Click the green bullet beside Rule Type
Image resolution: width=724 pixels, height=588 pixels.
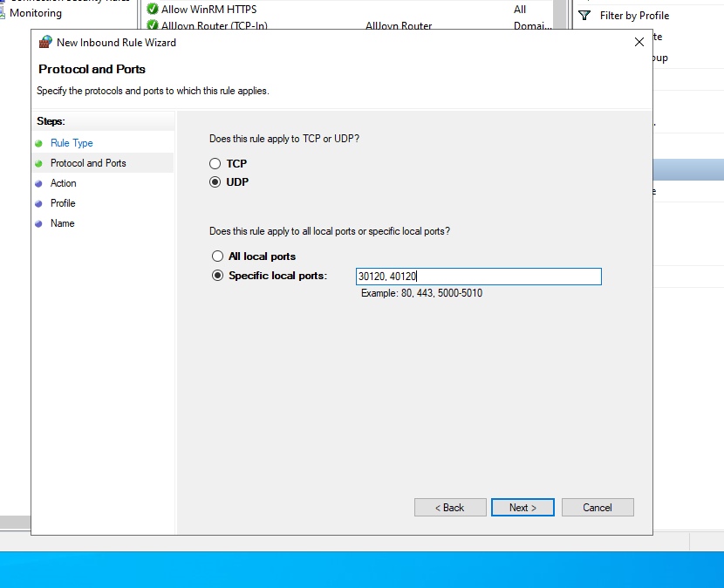pos(38,144)
